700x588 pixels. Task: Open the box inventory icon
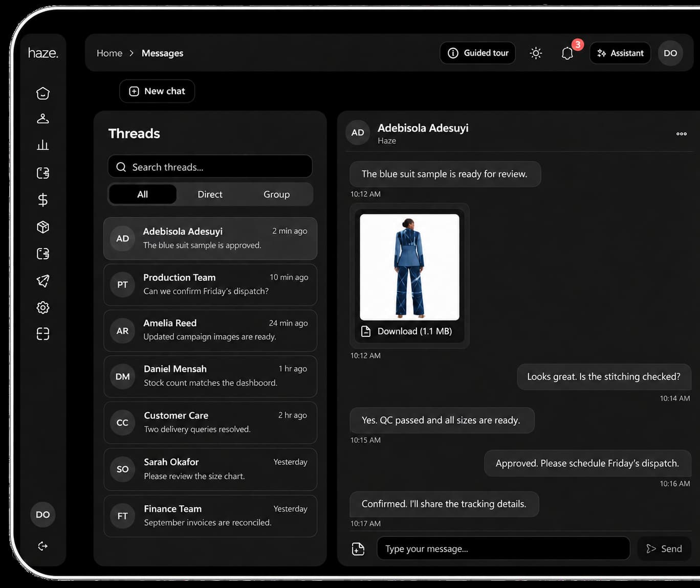pos(43,227)
